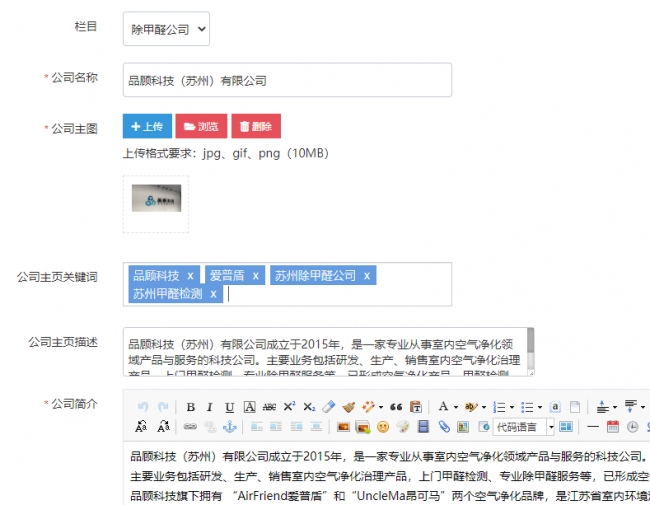Click the red 浏览 browse button
The width and height of the screenshot is (650, 505).
click(x=201, y=126)
